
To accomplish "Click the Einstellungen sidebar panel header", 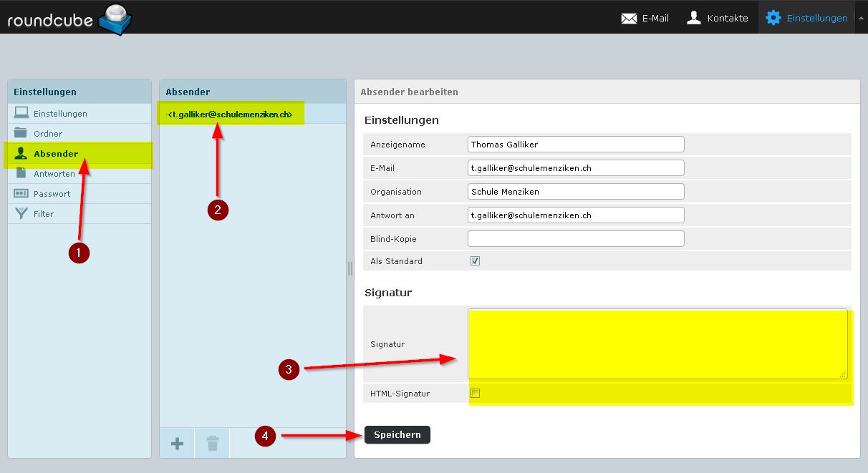I will tap(79, 92).
